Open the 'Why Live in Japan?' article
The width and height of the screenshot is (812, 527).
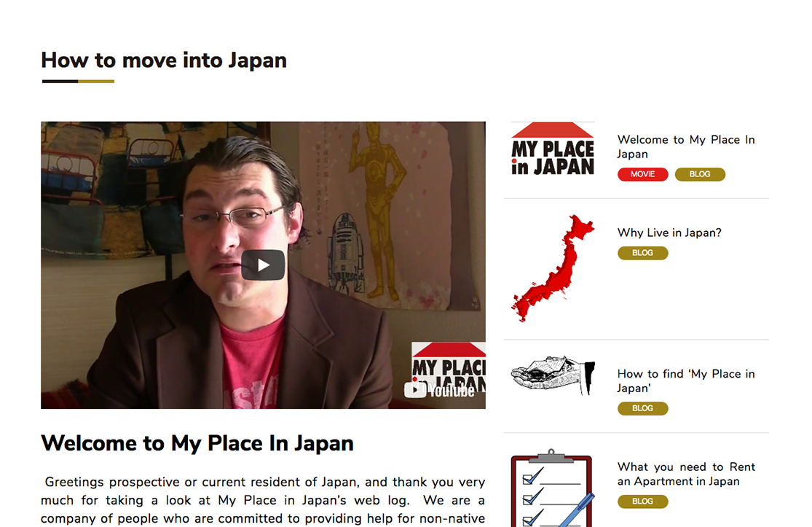point(669,233)
